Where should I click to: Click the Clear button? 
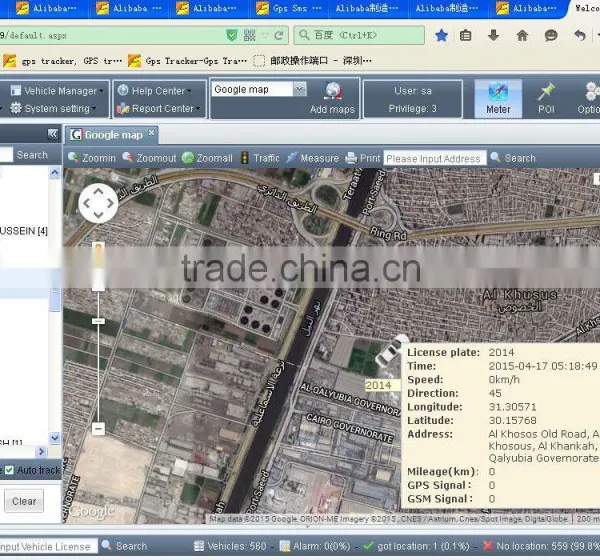[24, 501]
